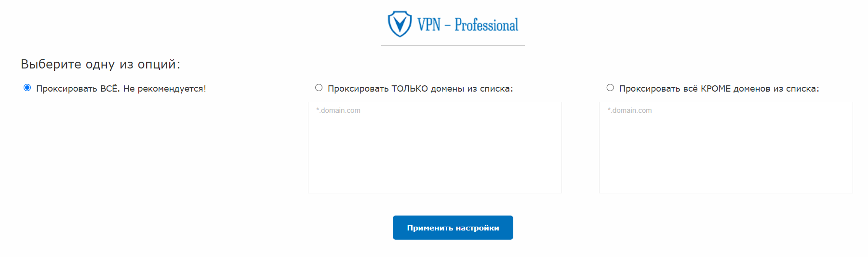Select the 'Проксировать ТОЛЬКО домены' radio button
Image resolution: width=868 pixels, height=257 pixels.
coord(319,87)
